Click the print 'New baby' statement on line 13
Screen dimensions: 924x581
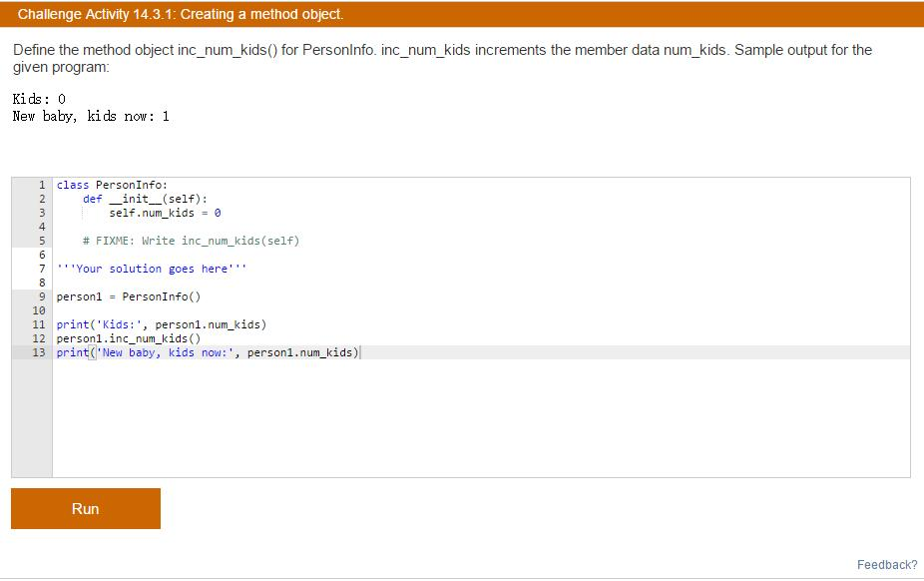[x=208, y=352]
